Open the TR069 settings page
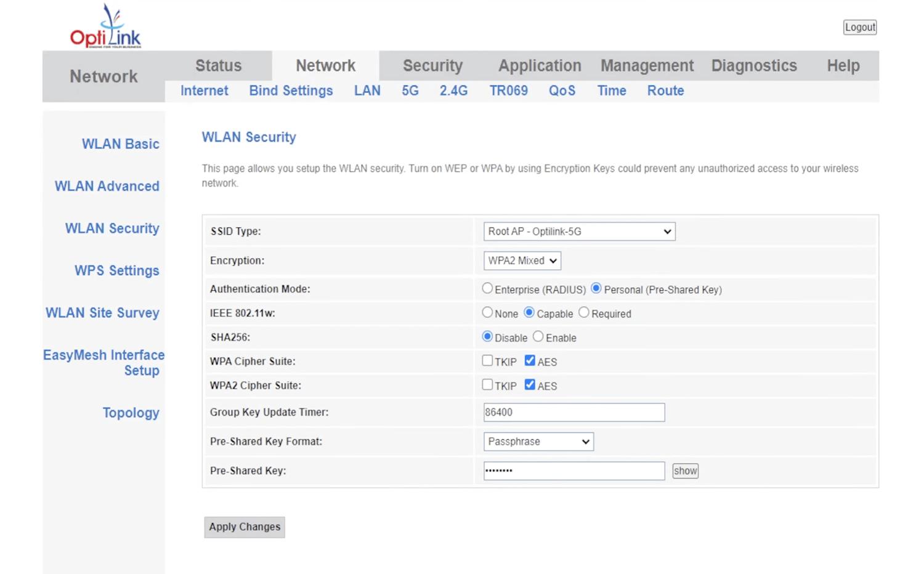Image resolution: width=924 pixels, height=574 pixels. (508, 91)
